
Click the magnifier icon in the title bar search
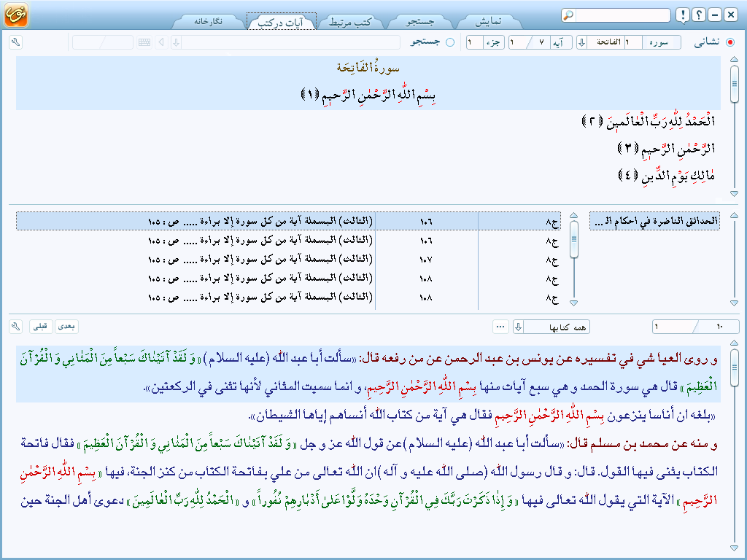tap(568, 15)
